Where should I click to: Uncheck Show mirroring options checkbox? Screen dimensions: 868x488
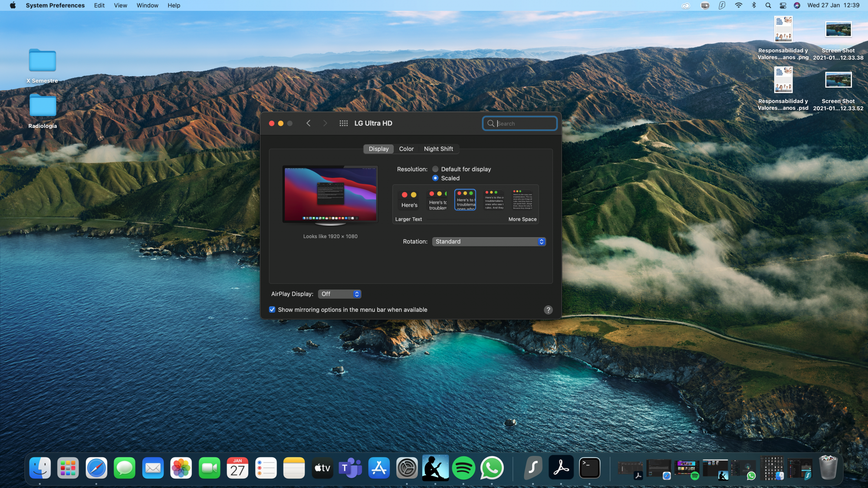coord(272,310)
